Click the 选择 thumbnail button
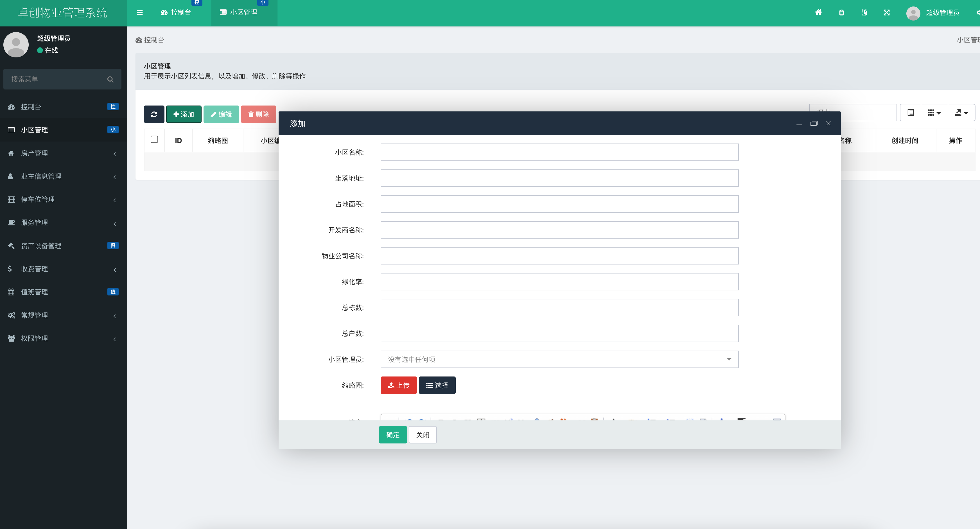 (x=437, y=385)
